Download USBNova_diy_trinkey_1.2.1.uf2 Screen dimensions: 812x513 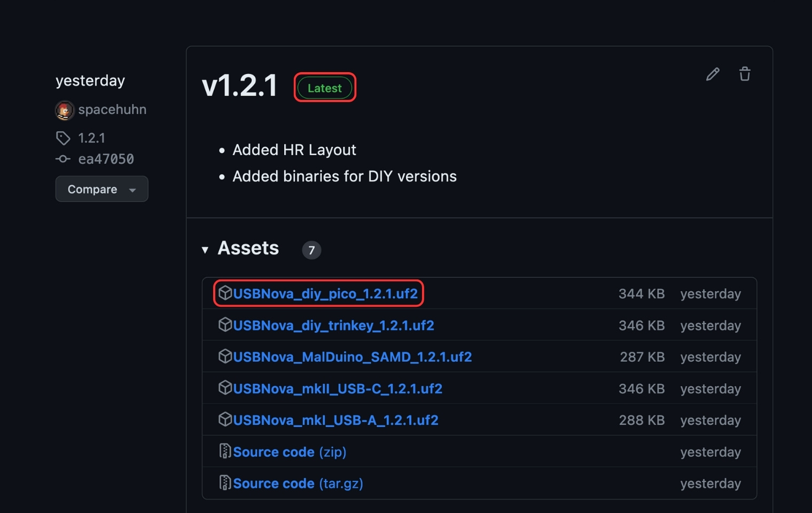(333, 325)
